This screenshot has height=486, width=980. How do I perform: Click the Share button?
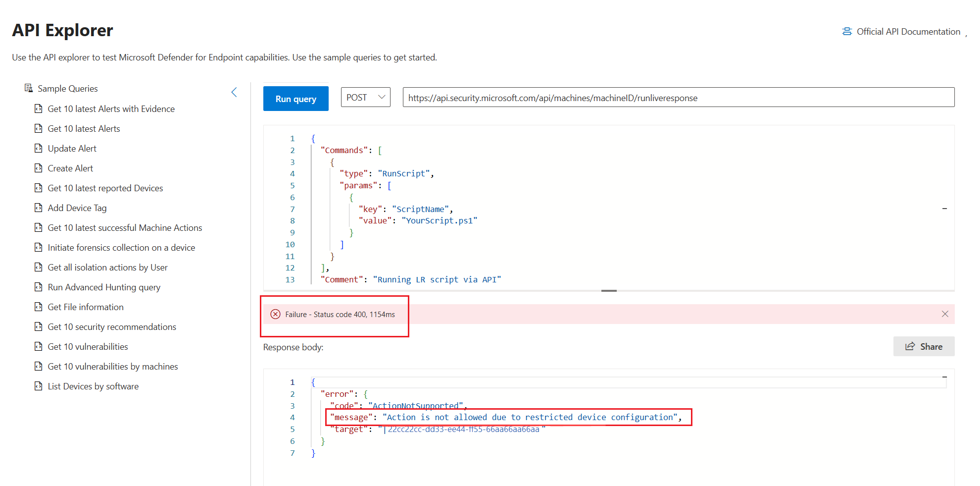pyautogui.click(x=924, y=346)
